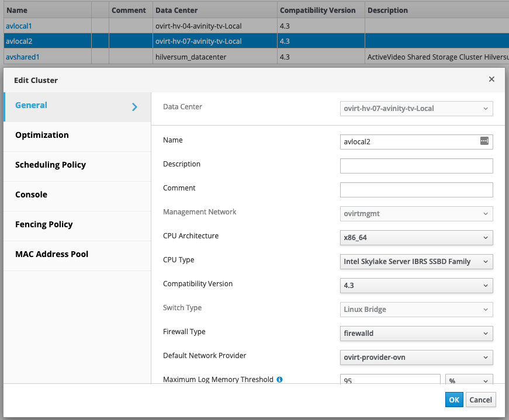The image size is (509, 420).
Task: Open the Compatibility Version dropdown
Action: coord(416,286)
